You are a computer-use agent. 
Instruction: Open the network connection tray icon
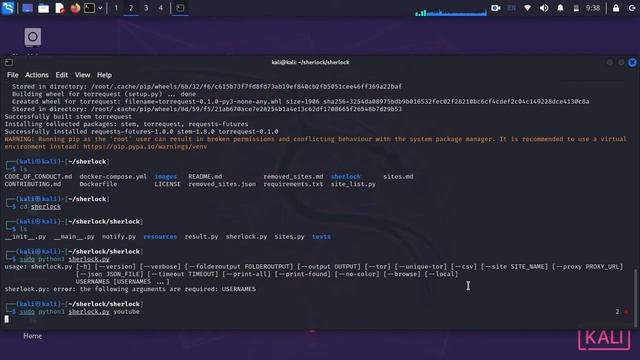click(x=527, y=8)
